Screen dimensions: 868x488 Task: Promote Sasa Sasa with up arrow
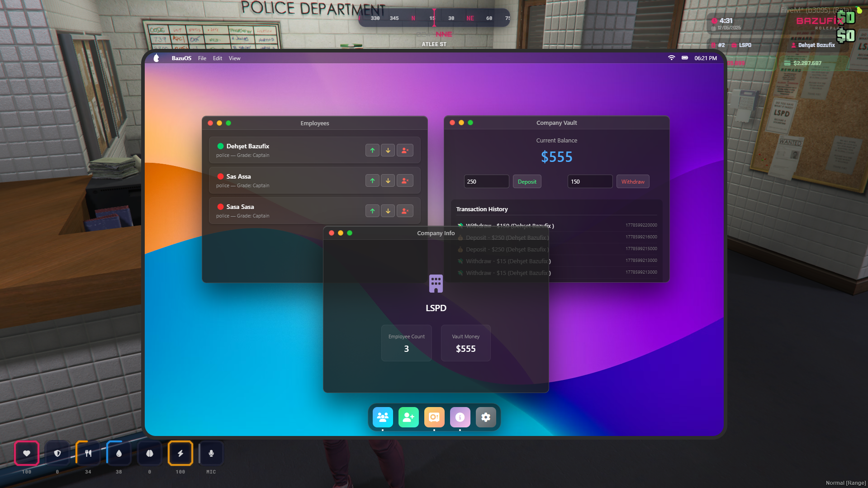(372, 211)
